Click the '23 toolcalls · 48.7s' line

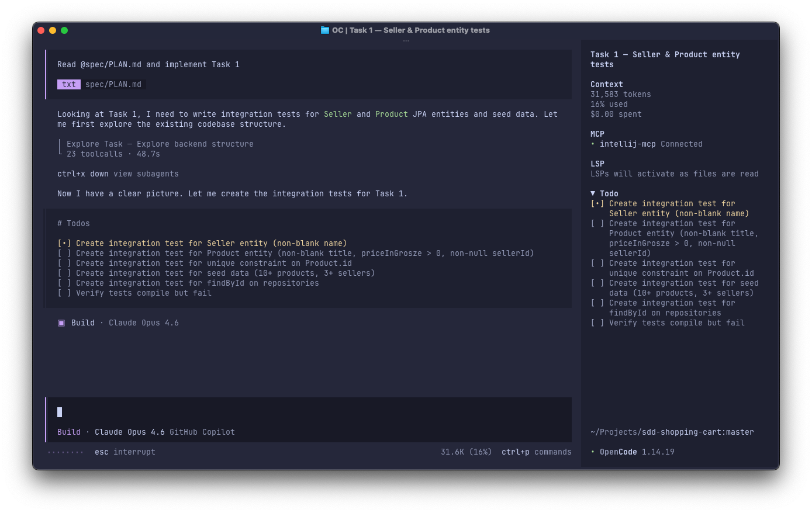coord(113,154)
